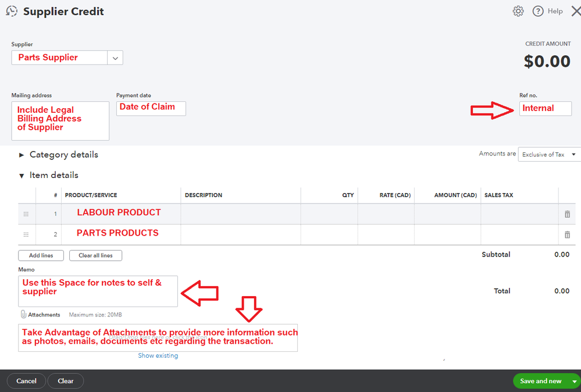Click the reorder grip icon on line 2
The height and width of the screenshot is (392, 581).
tap(26, 234)
